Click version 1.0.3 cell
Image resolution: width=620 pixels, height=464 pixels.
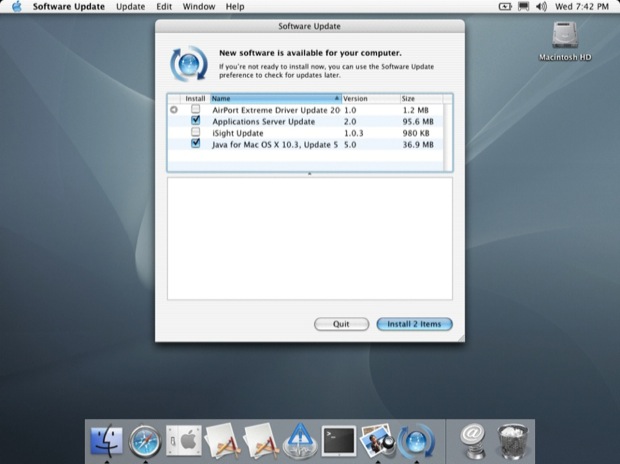353,133
